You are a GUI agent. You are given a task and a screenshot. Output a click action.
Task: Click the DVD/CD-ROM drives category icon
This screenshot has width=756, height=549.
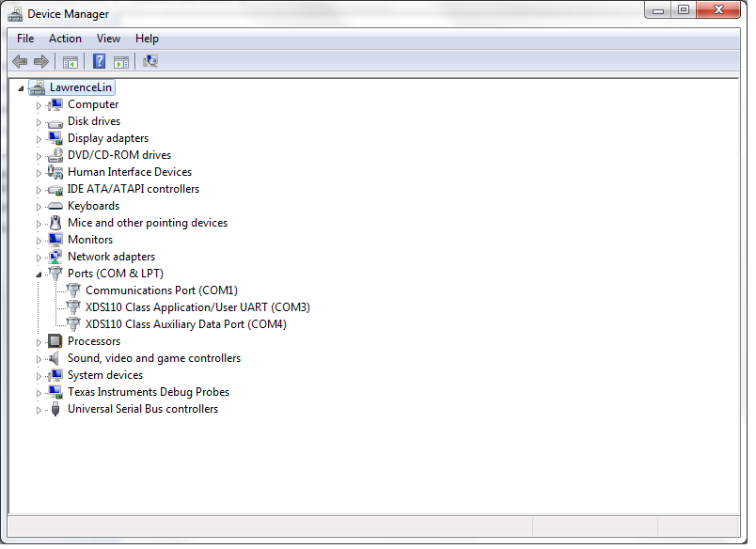55,156
